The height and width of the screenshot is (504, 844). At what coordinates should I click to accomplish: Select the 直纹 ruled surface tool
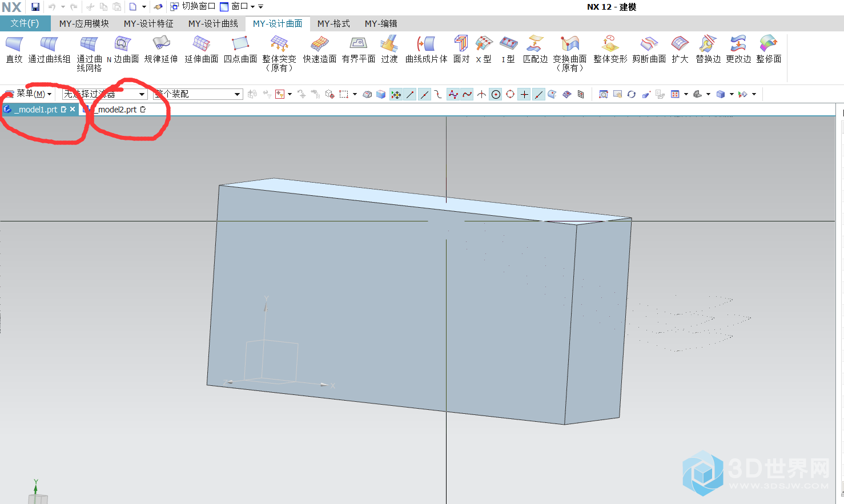[x=14, y=50]
